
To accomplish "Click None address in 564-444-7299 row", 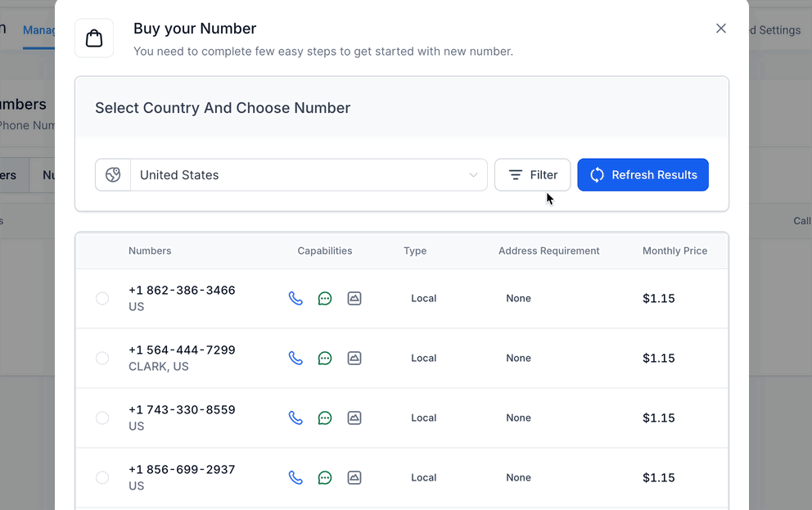I will pyautogui.click(x=518, y=359).
